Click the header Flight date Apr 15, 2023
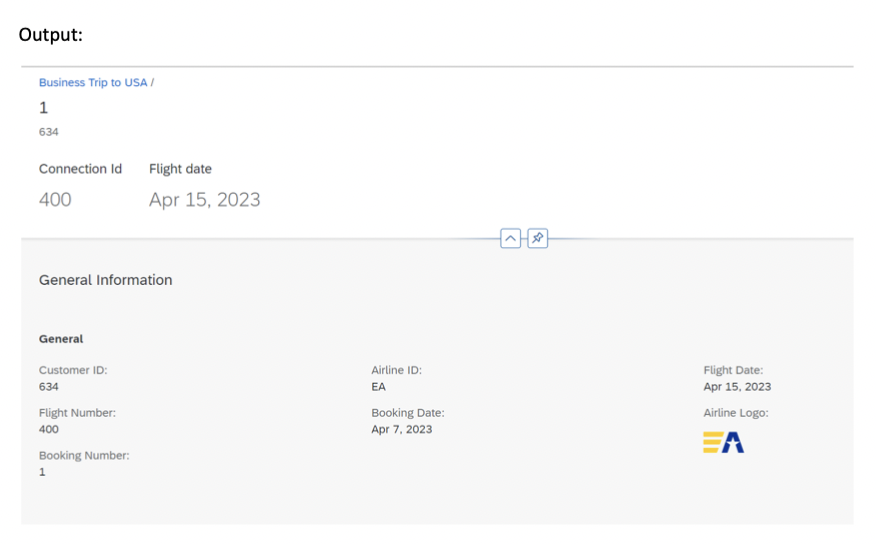The image size is (876, 544). point(204,200)
